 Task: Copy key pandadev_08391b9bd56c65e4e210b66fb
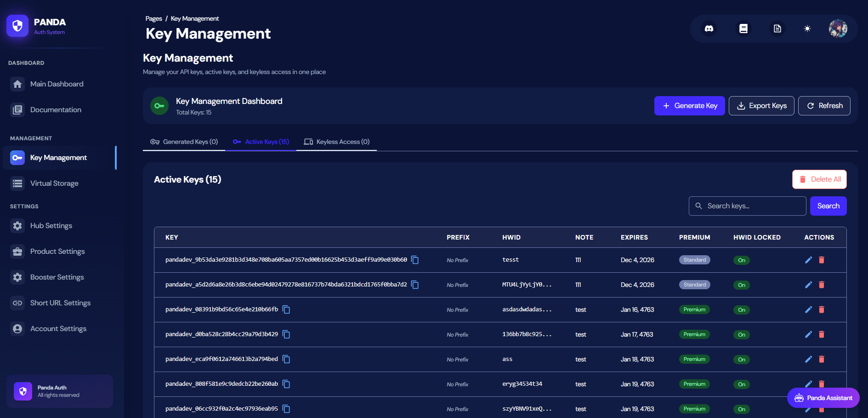point(286,309)
